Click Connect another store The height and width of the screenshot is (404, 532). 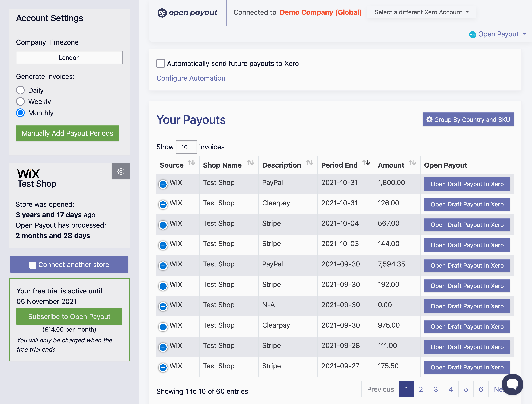[69, 264]
